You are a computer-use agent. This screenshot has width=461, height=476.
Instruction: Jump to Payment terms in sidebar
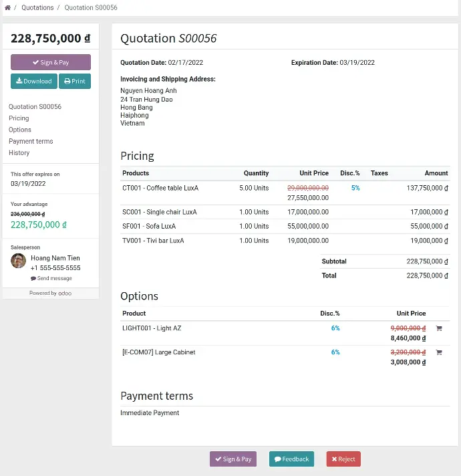click(31, 141)
